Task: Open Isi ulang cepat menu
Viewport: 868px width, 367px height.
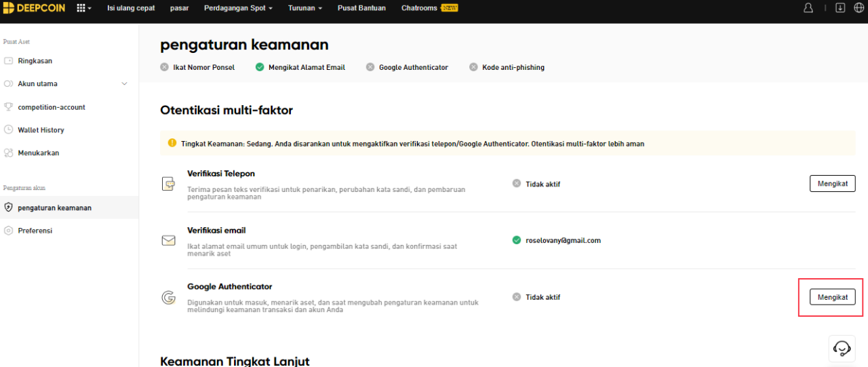Action: coord(131,8)
